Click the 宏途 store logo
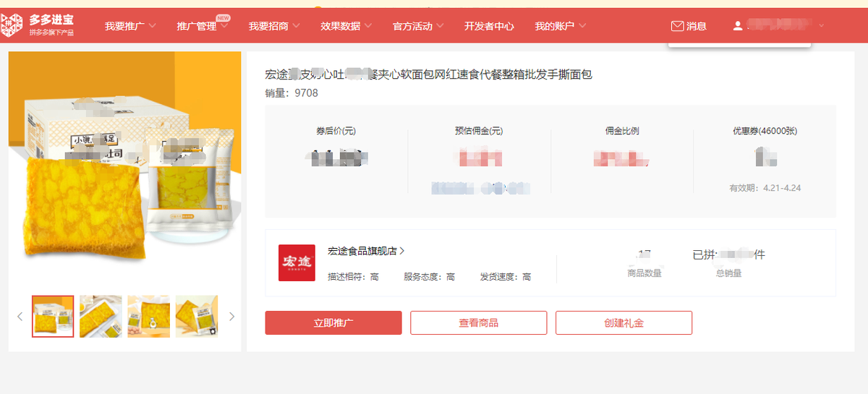Image resolution: width=868 pixels, height=394 pixels. click(x=297, y=262)
